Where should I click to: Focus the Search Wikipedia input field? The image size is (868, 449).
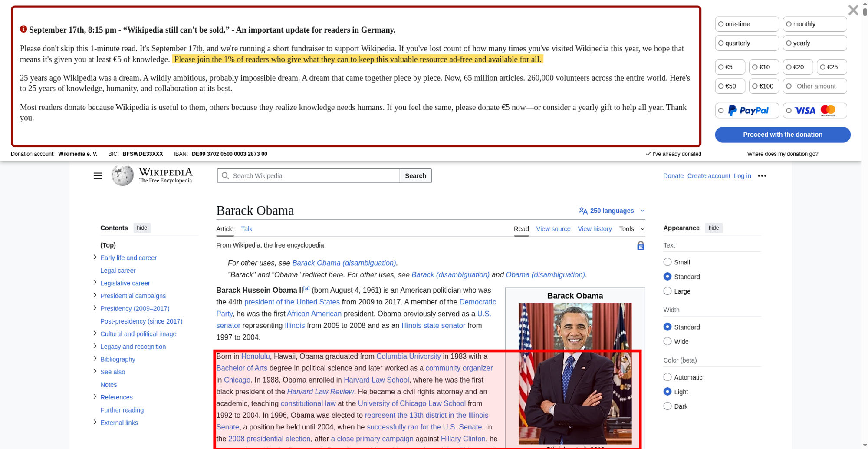tap(309, 176)
